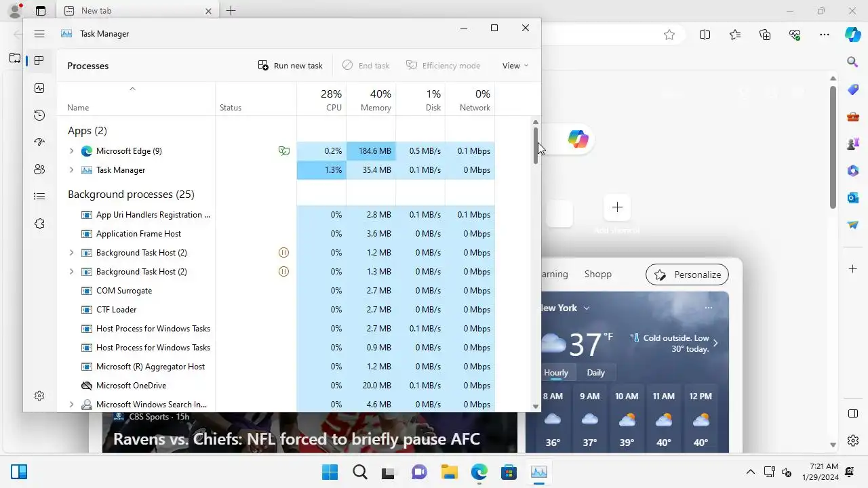Select the Hourly weather tab
This screenshot has width=868, height=488.
coord(556,373)
